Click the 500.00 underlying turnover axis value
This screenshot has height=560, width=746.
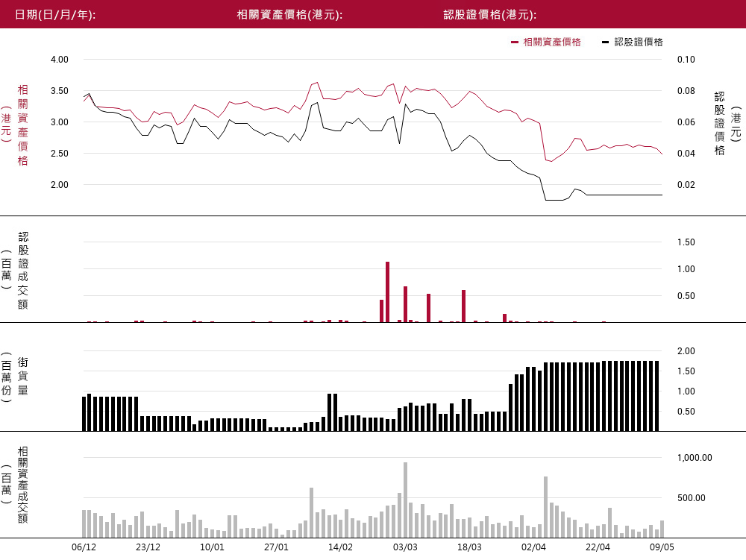coord(692,497)
